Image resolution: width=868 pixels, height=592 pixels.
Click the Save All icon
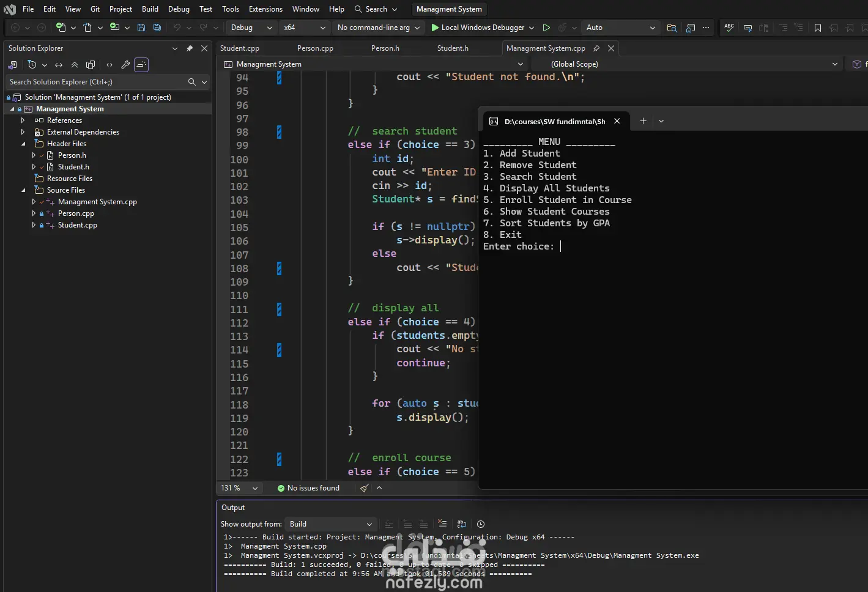(x=157, y=28)
